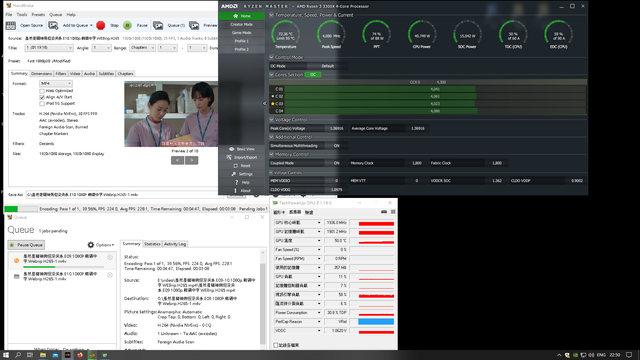Open Task View on the taskbar
Image resolution: width=640 pixels, height=360 pixels.
[x=30, y=355]
